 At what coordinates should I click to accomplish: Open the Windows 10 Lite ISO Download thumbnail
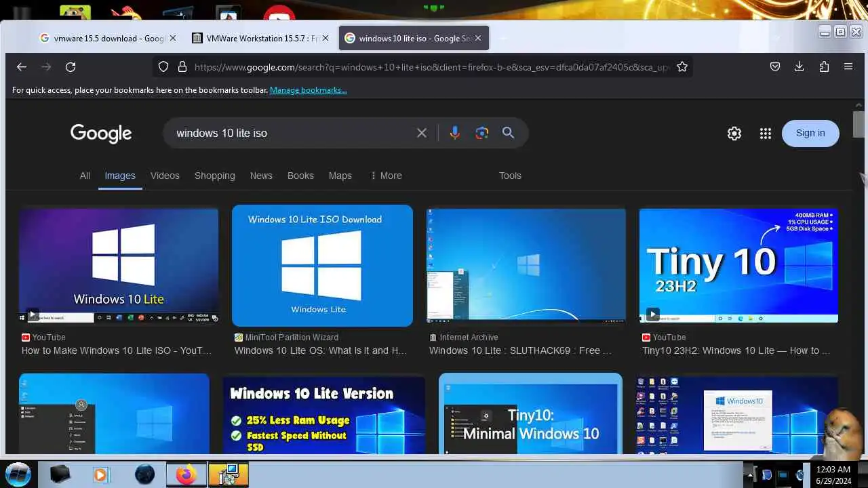(x=322, y=266)
